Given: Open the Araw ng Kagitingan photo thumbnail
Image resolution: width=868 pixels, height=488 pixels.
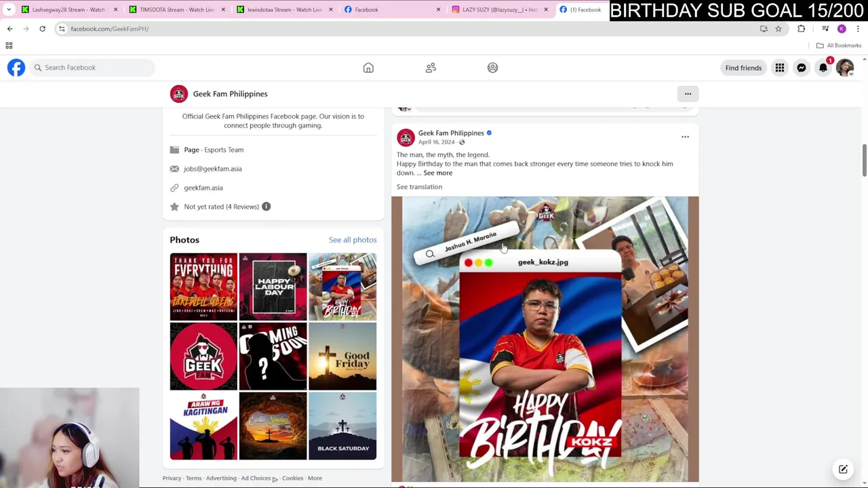Looking at the screenshot, I should coord(203,426).
